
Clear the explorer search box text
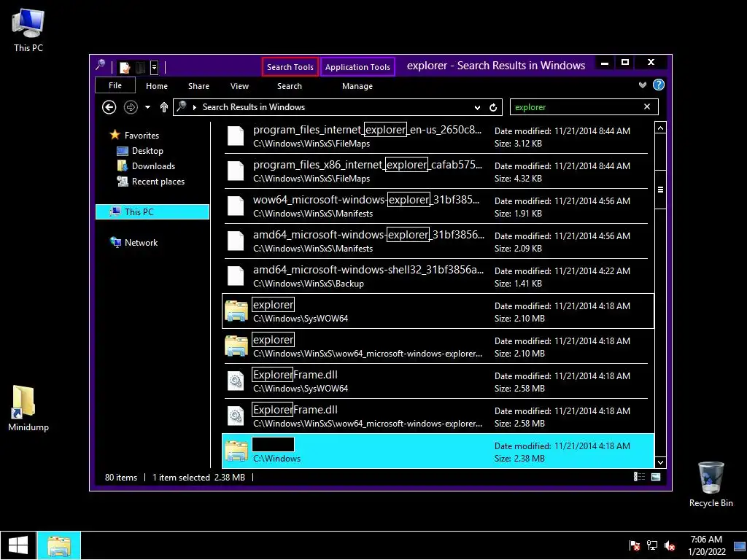647,106
